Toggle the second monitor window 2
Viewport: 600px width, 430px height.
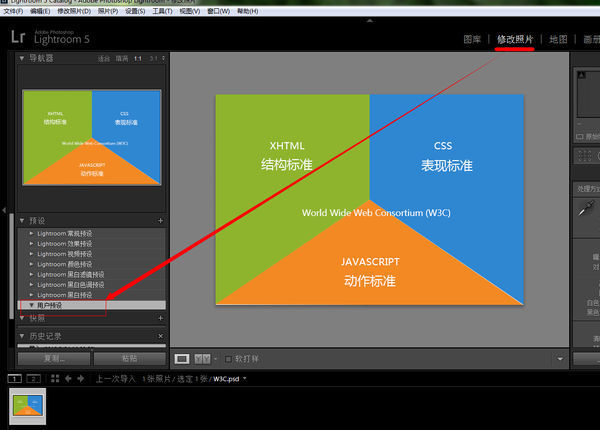pyautogui.click(x=33, y=379)
